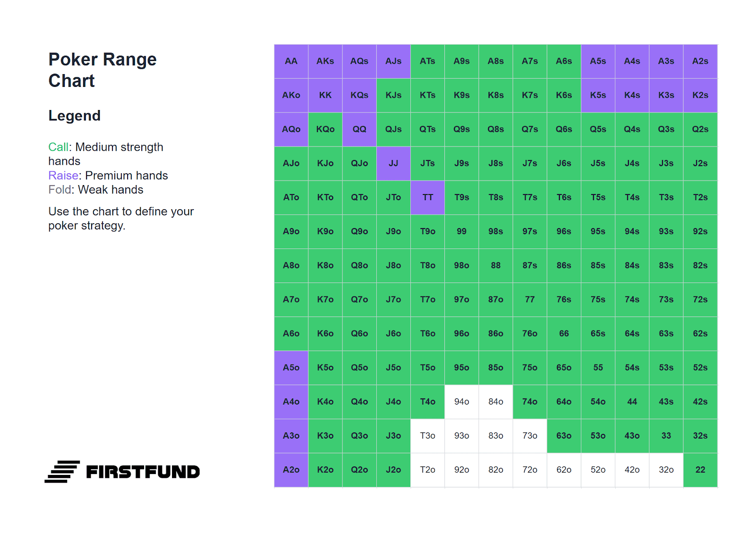Click the purple Raise legend label
Screen dimensions: 756x533
[x=63, y=176]
